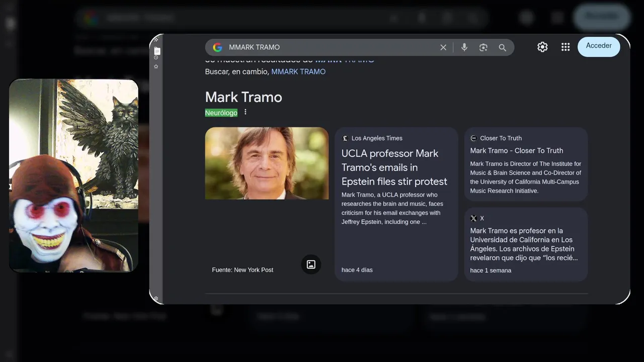Click the Los Angeles Times source name
This screenshot has width=644, height=362.
(377, 138)
